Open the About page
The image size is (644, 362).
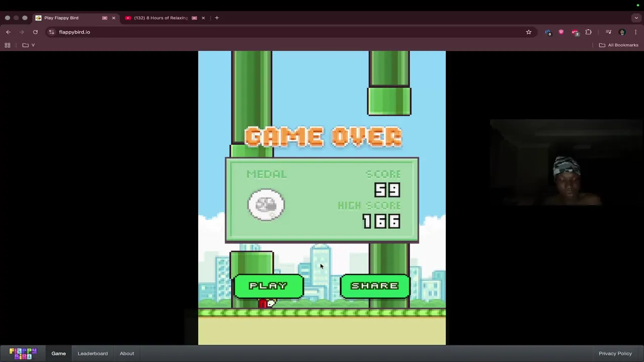pos(127,353)
